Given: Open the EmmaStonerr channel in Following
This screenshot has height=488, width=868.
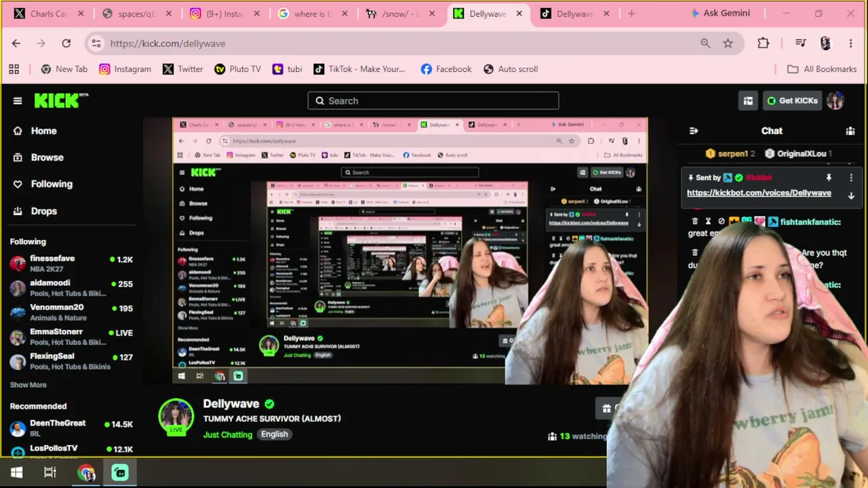Looking at the screenshot, I should point(71,337).
